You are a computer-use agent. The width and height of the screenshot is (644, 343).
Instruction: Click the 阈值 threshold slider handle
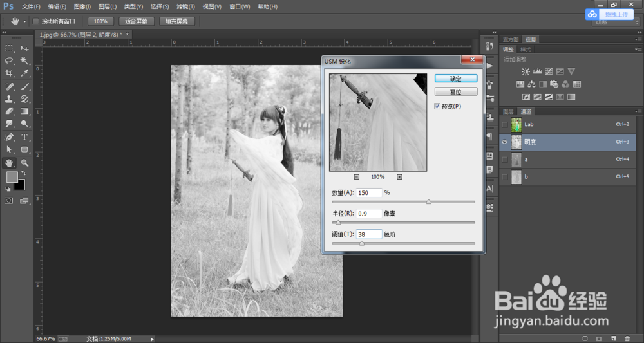point(362,244)
